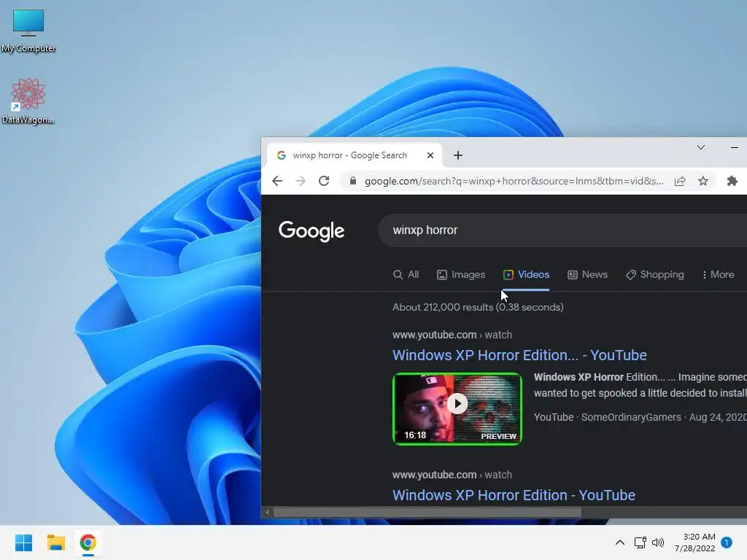
Task: Switch to the All results tab
Action: pos(406,275)
